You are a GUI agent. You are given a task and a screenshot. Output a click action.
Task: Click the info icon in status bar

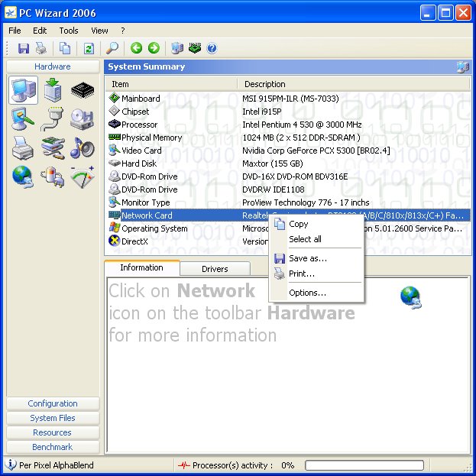tap(11, 465)
